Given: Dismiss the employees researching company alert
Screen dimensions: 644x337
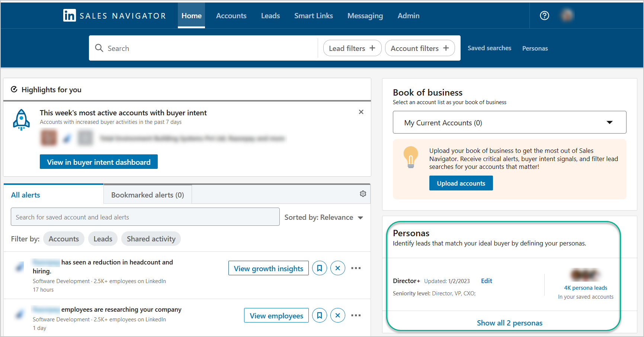Looking at the screenshot, I should [x=337, y=315].
